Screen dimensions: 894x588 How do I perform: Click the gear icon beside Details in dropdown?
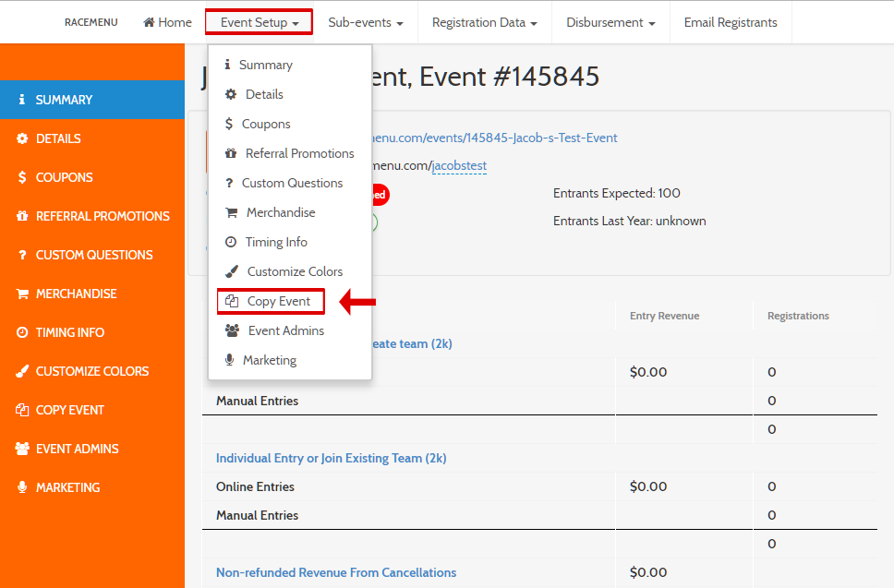pos(231,94)
